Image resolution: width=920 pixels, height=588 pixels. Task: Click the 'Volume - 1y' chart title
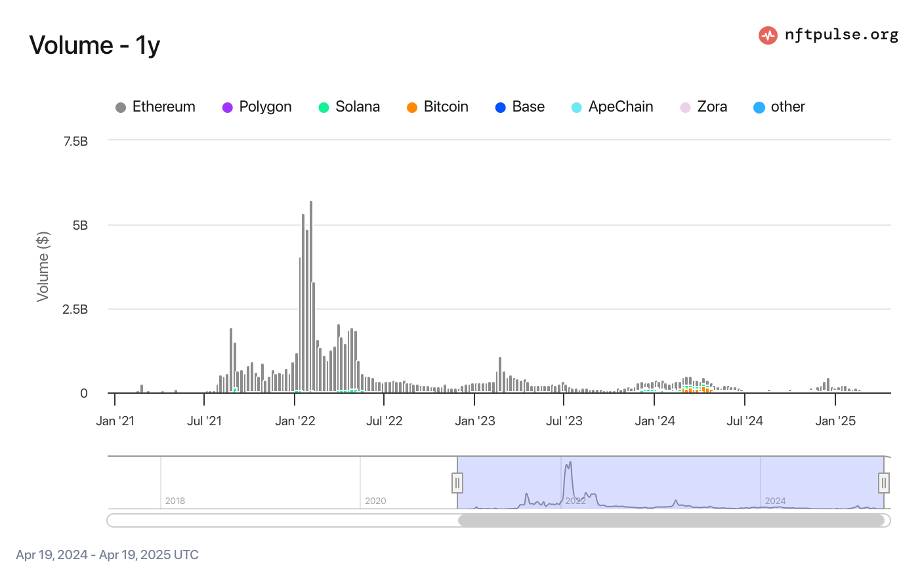(95, 45)
